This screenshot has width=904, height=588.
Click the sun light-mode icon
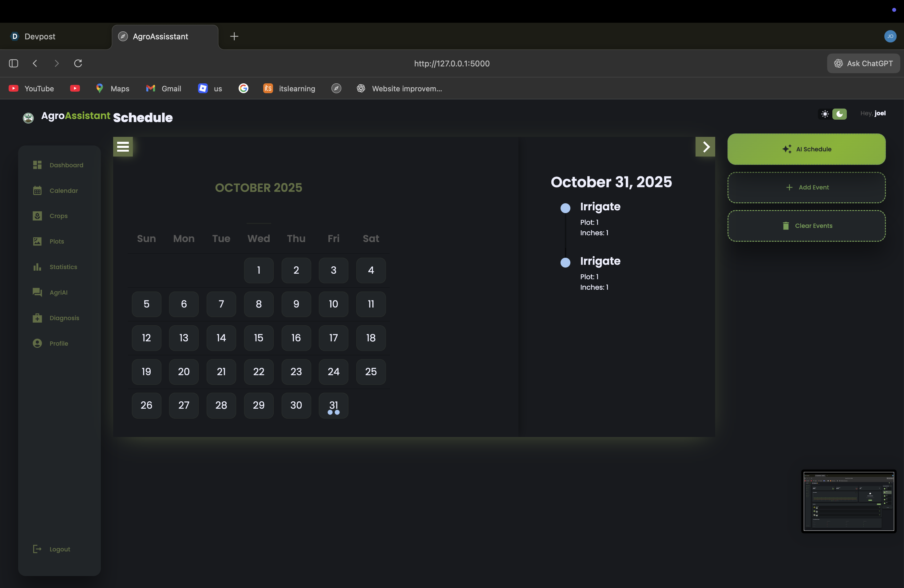tap(825, 114)
